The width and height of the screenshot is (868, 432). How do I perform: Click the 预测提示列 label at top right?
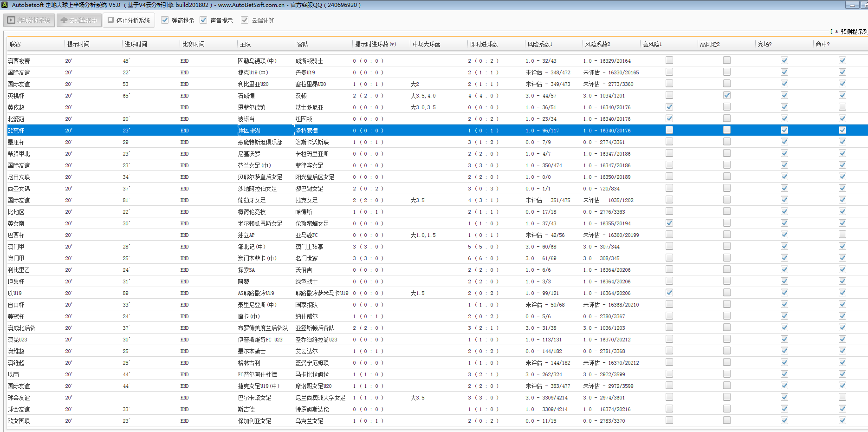pyautogui.click(x=853, y=32)
